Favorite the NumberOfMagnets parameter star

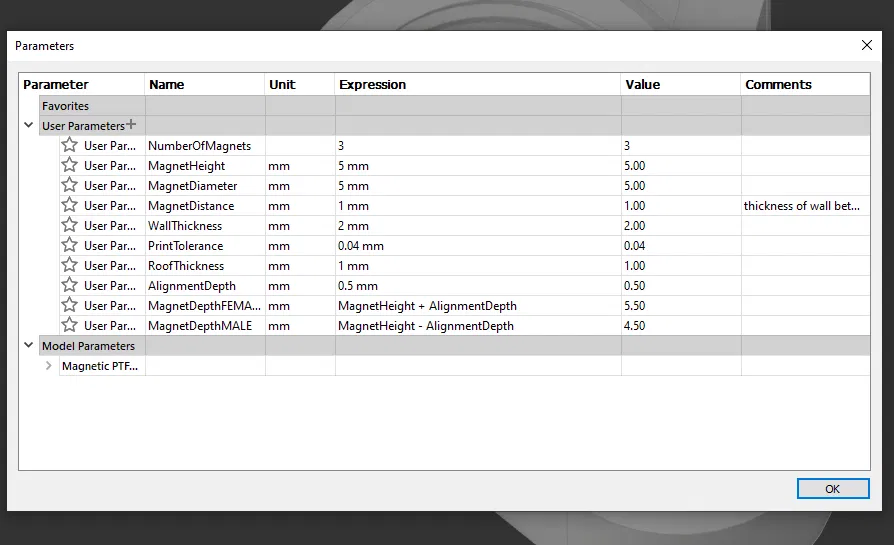[x=70, y=145]
